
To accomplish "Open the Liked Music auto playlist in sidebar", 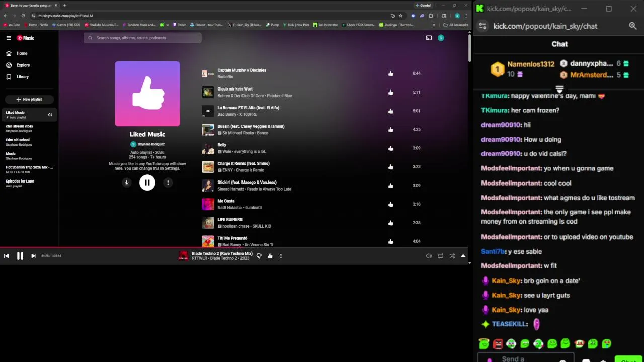I will [x=29, y=115].
